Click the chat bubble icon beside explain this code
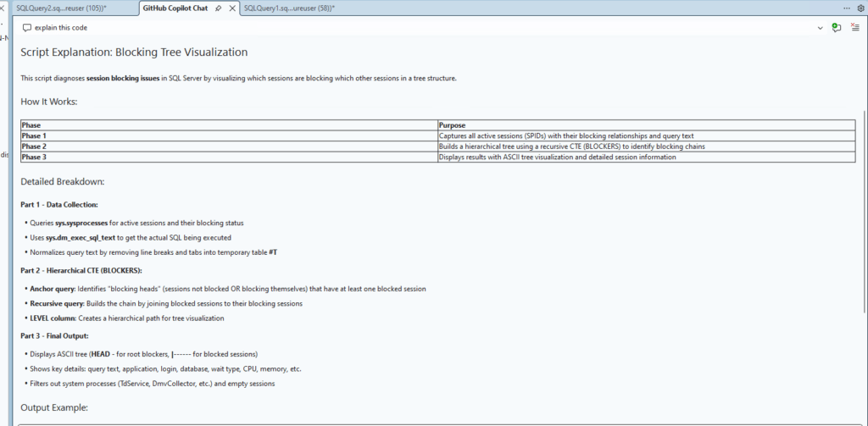 pyautogui.click(x=27, y=27)
